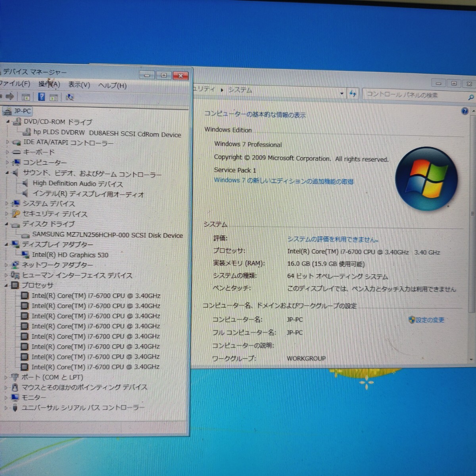Select the last Intel Core i7-6700 CPU entry

click(95, 367)
